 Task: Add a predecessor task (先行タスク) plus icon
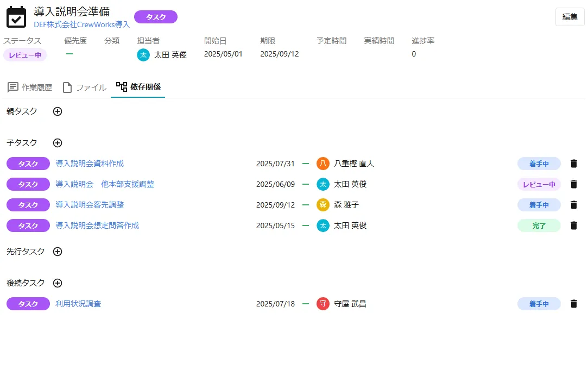pyautogui.click(x=58, y=252)
